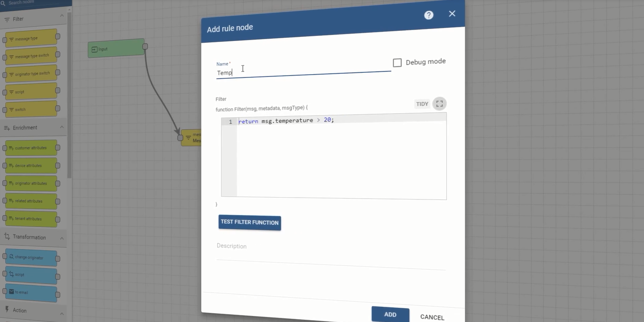This screenshot has width=644, height=322.
Task: Click the yellow filter node on canvas
Action: [191, 138]
